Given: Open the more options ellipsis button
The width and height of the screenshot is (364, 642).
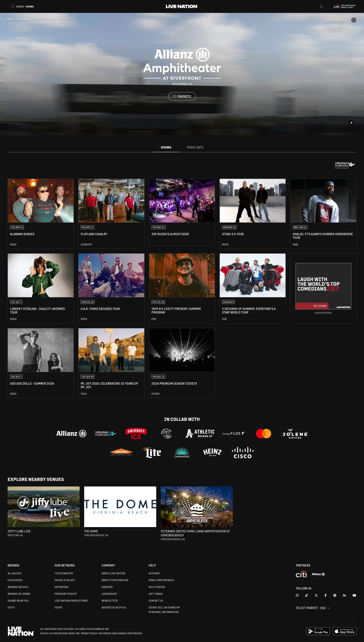Looking at the screenshot, I should pyautogui.click(x=354, y=20).
